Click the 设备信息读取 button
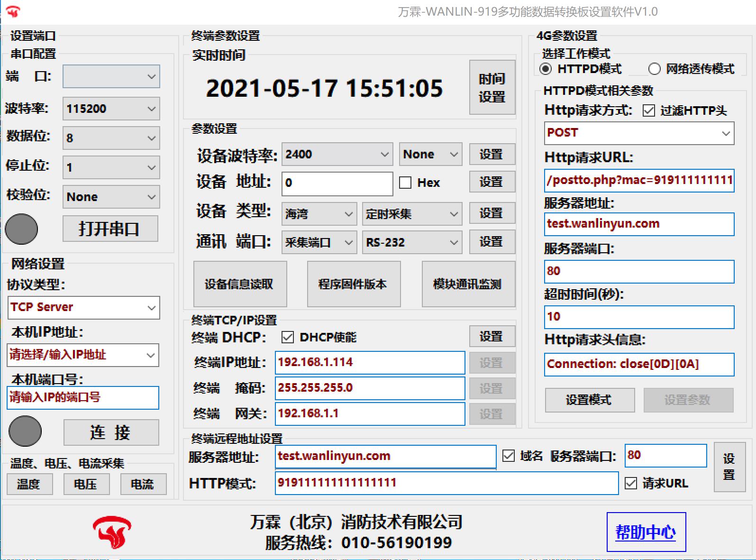The height and width of the screenshot is (560, 756). click(x=240, y=284)
